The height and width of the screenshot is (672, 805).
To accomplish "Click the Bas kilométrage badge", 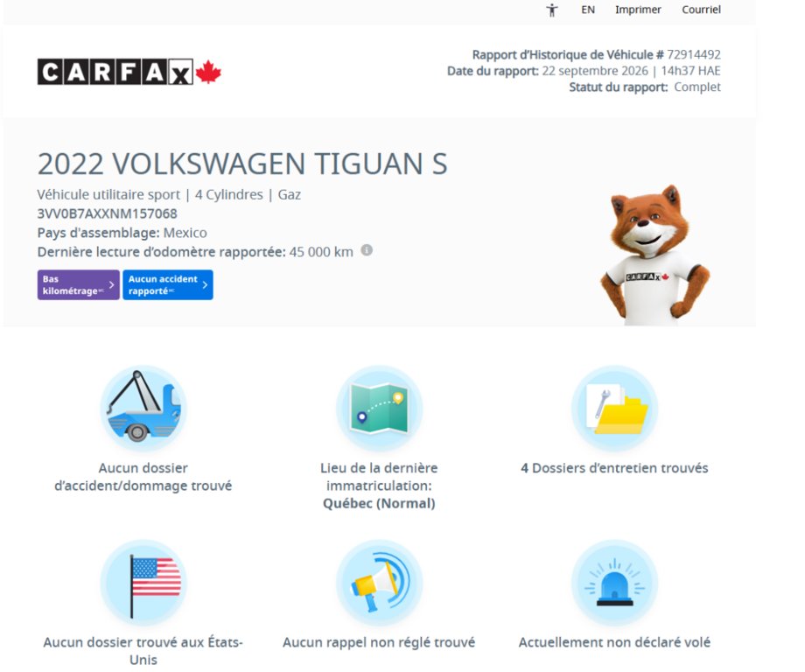I will (x=78, y=285).
